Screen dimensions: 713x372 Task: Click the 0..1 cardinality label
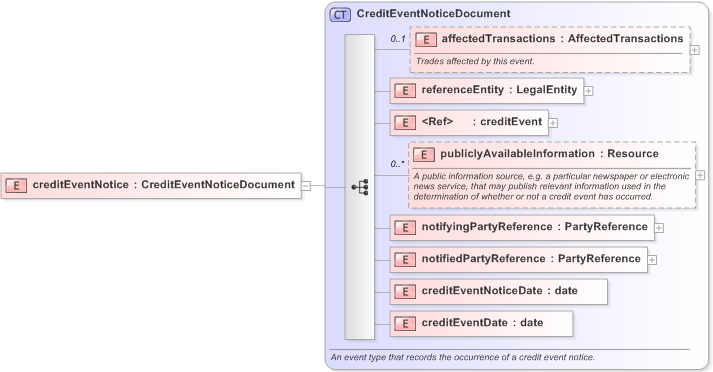398,39
